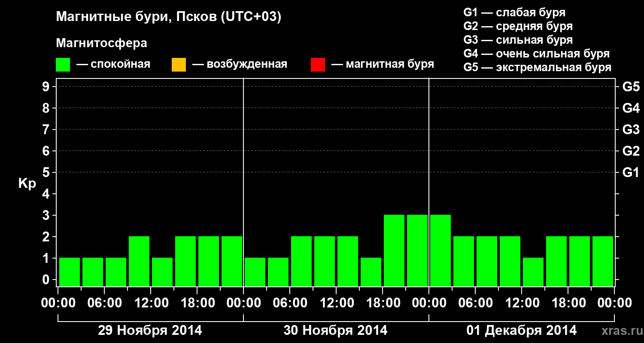Select the 30 Ноября 00:00–03:00 bar
The image size is (644, 343).
click(255, 272)
